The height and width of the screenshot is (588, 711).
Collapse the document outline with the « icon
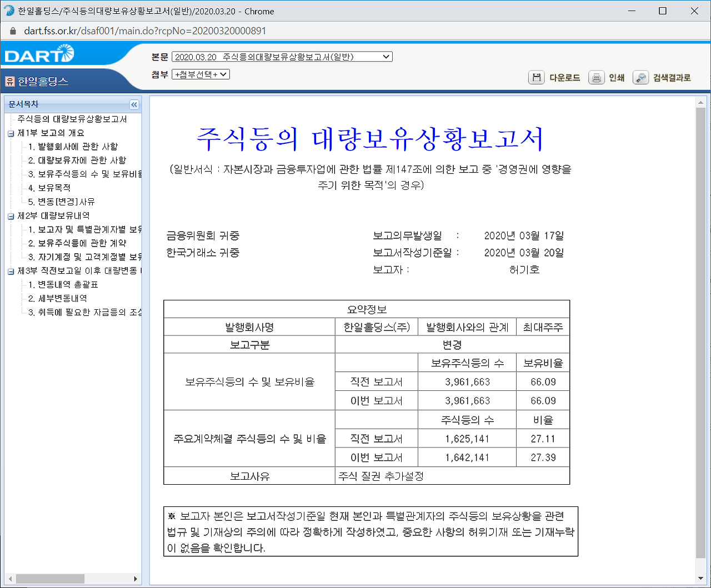pos(134,104)
